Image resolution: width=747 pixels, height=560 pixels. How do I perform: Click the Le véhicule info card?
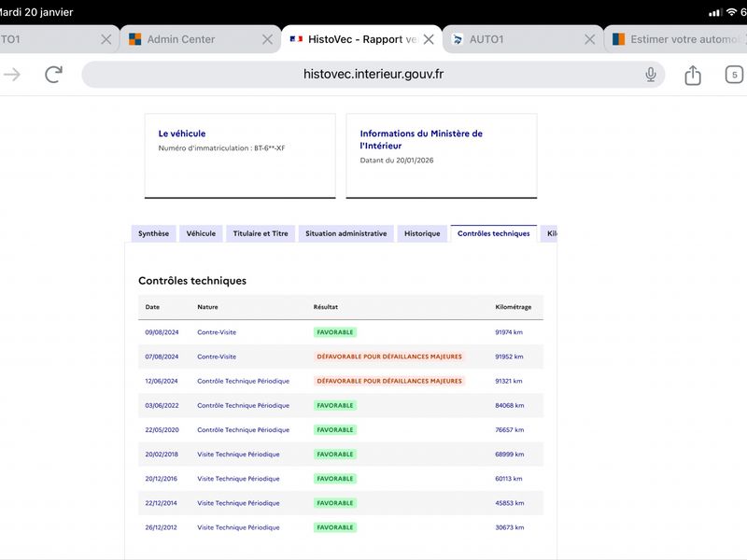click(240, 155)
